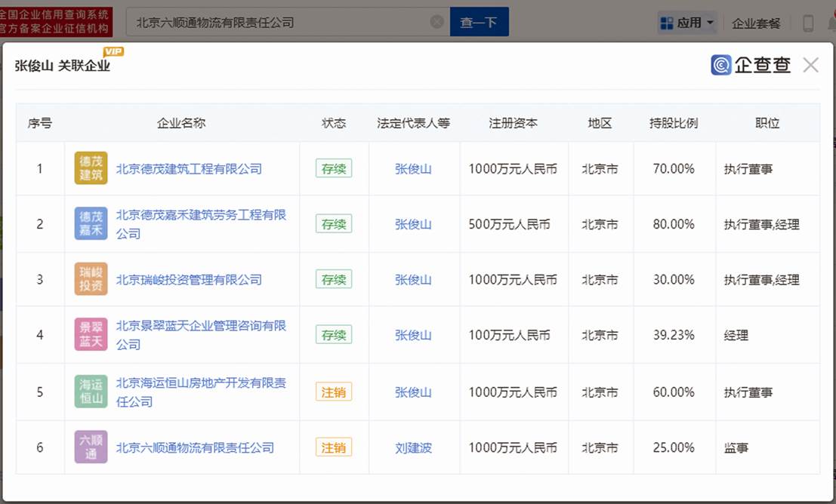836x504 pixels.
Task: Open 北京海运恒山房地产开发有限责任公司 link
Action: [201, 392]
